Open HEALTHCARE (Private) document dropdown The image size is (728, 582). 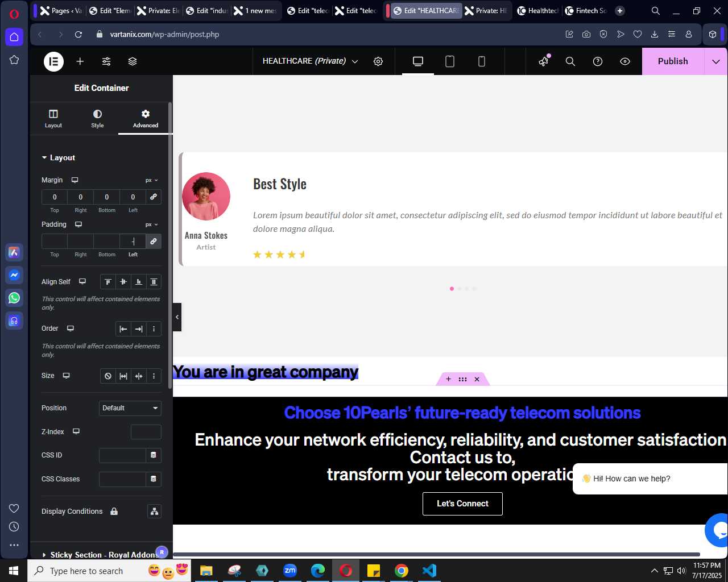click(x=311, y=61)
